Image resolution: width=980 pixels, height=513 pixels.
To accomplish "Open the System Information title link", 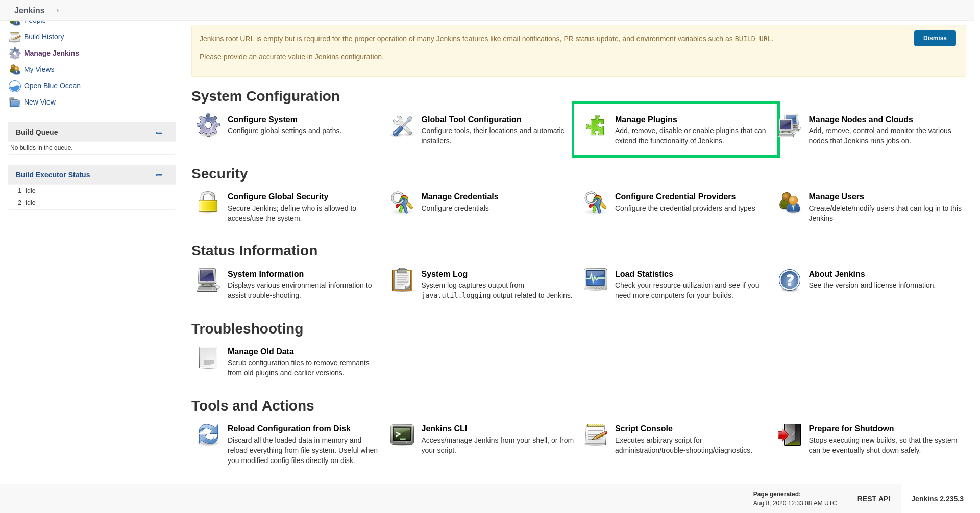I will coord(265,274).
